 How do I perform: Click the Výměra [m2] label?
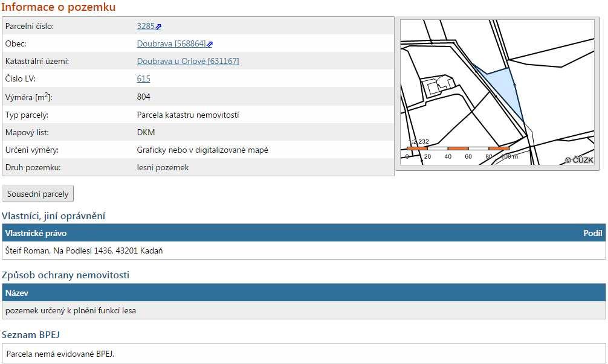[x=28, y=97]
